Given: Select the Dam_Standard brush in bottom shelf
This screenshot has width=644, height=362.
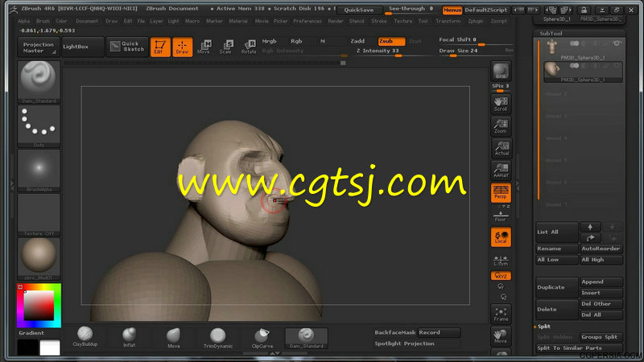Looking at the screenshot, I should 307,338.
